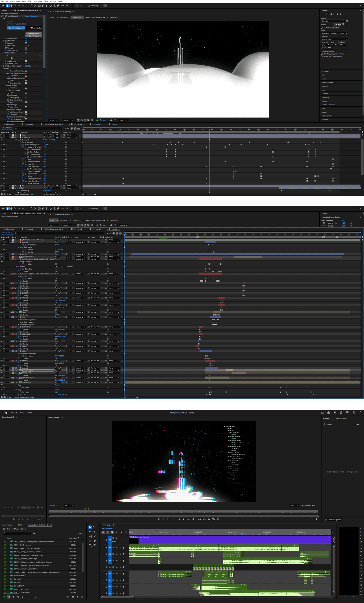Screen dimensions: 364x603
Task: Select the Clone Stamp tool
Action: [54, 6]
